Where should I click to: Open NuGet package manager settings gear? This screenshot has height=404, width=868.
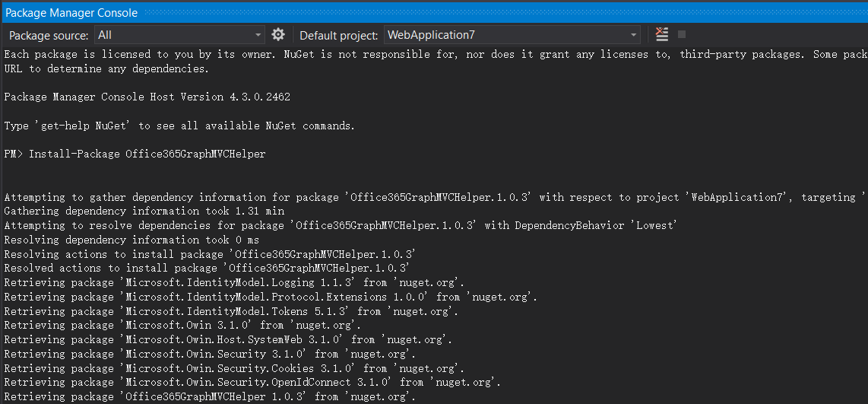[x=278, y=35]
